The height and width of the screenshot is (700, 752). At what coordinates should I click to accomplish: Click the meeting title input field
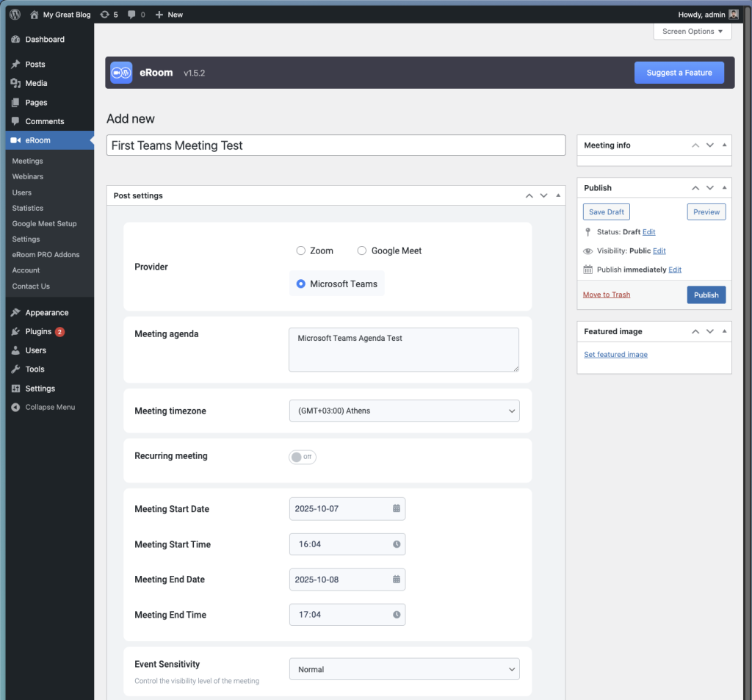coord(336,145)
